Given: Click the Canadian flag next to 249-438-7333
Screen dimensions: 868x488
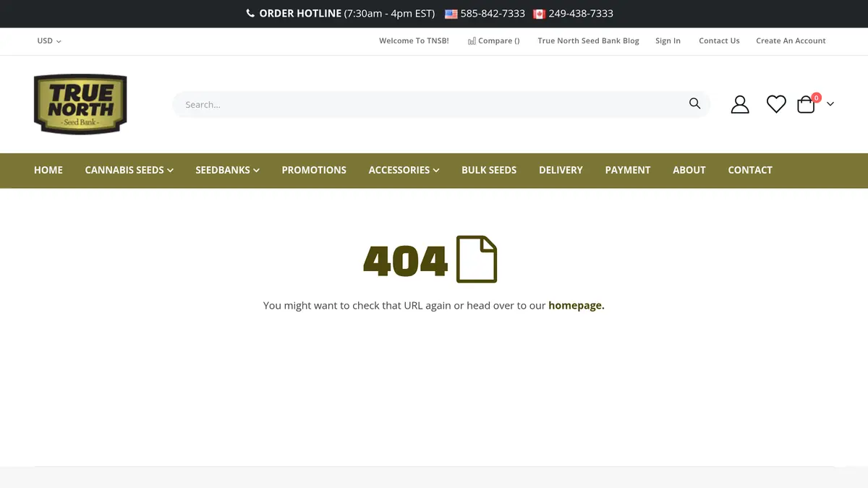Looking at the screenshot, I should click(539, 13).
